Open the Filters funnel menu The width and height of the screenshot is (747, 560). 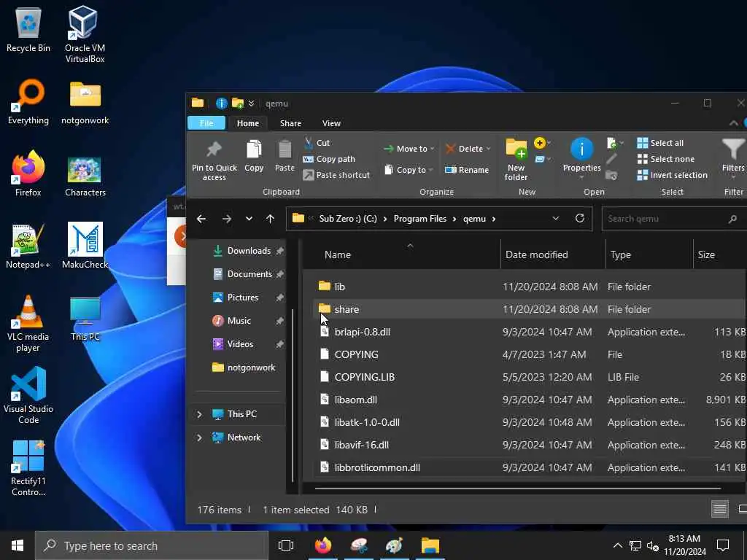(733, 157)
